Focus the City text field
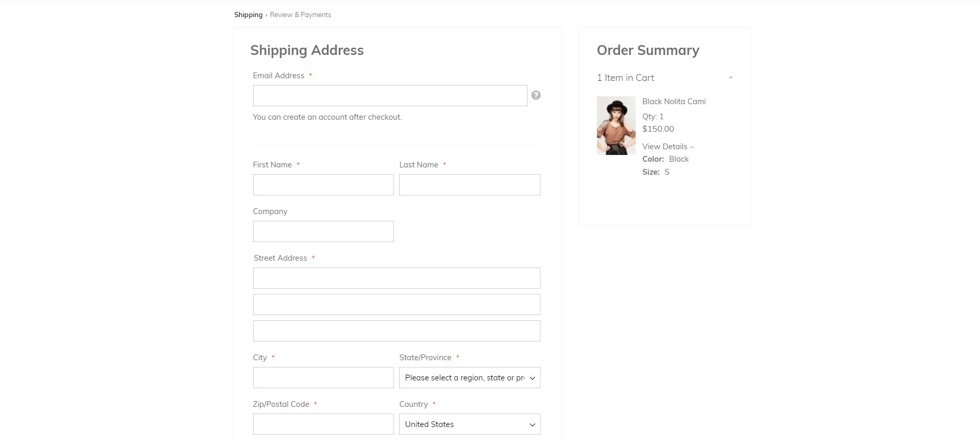 click(x=323, y=378)
